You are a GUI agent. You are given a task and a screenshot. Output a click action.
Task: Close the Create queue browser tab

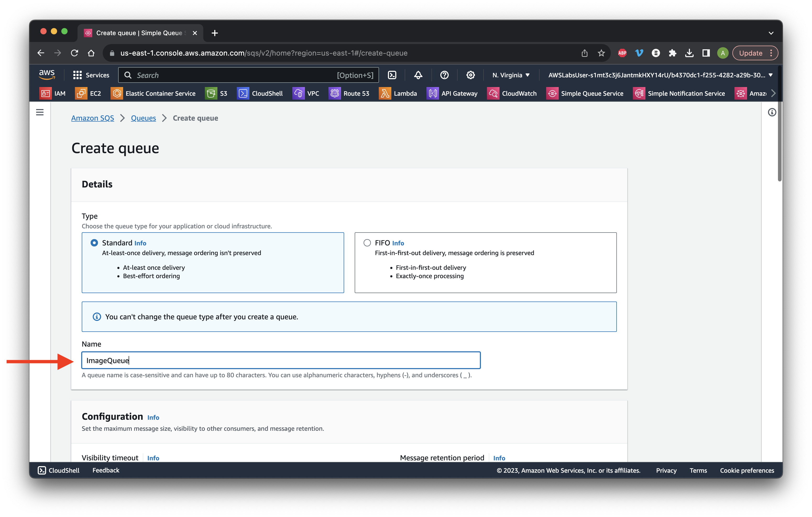click(x=195, y=33)
